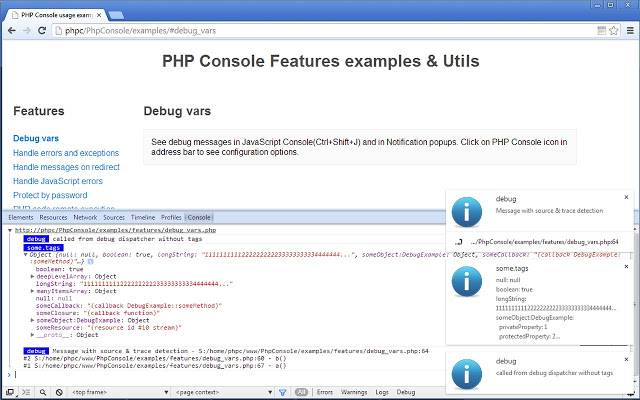Open a new browser tab

tap(116, 16)
